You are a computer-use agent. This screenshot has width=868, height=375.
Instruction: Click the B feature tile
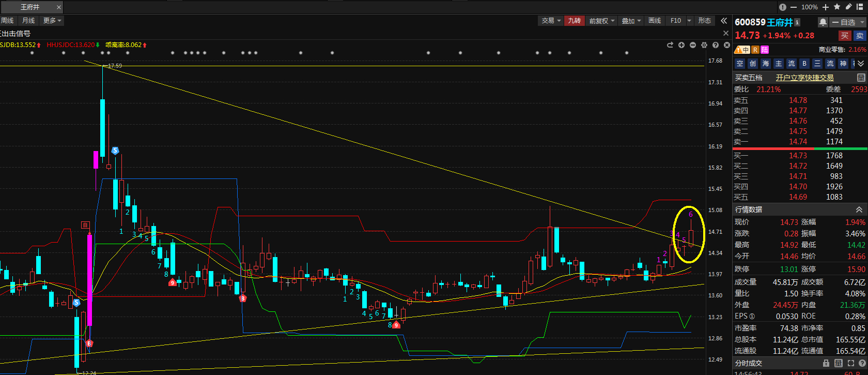click(804, 64)
